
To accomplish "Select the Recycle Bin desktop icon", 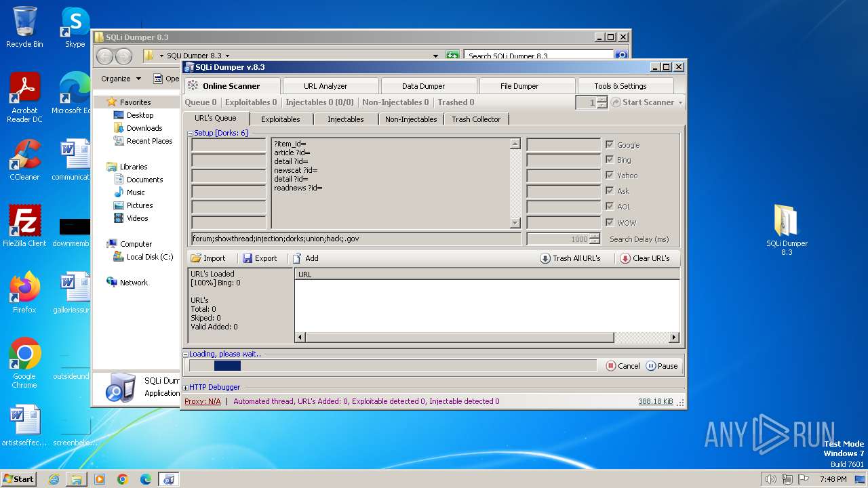I will [24, 27].
